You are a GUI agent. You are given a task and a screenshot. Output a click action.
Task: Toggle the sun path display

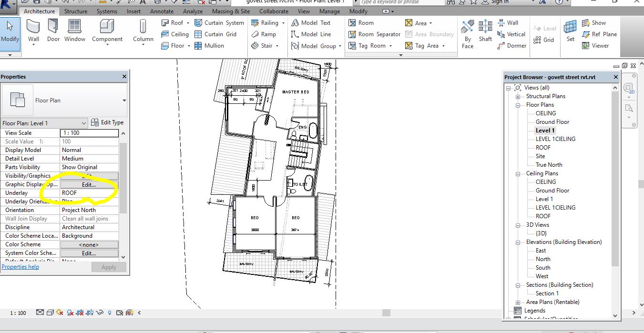[60, 313]
